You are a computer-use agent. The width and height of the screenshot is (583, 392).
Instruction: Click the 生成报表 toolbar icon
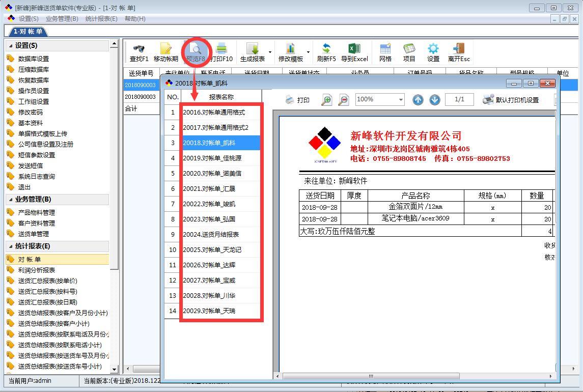pyautogui.click(x=253, y=49)
